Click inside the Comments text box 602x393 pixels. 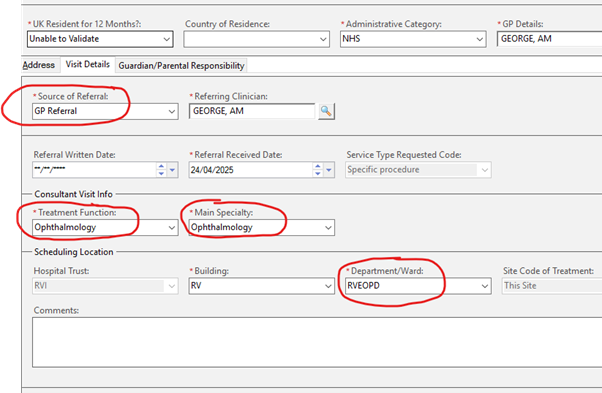click(x=317, y=342)
